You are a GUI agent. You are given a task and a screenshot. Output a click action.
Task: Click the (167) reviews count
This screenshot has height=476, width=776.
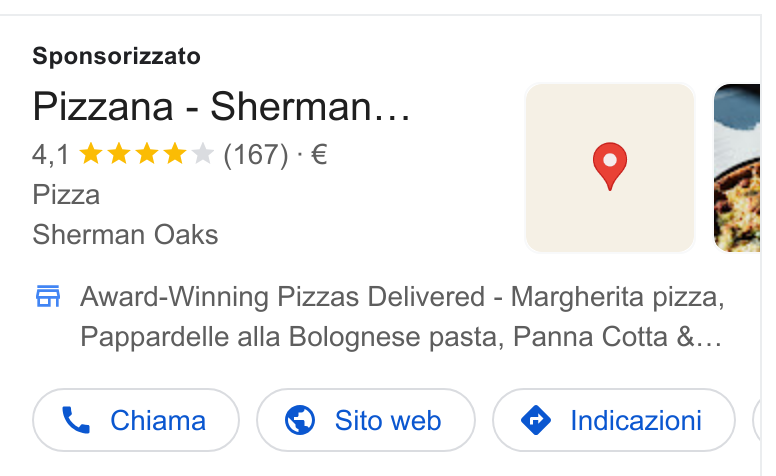click(x=255, y=155)
